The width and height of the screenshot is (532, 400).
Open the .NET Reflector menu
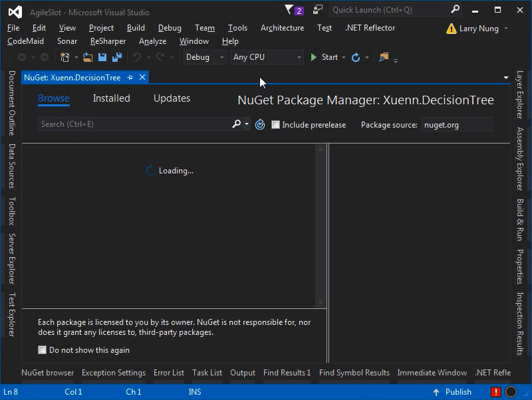[x=370, y=28]
